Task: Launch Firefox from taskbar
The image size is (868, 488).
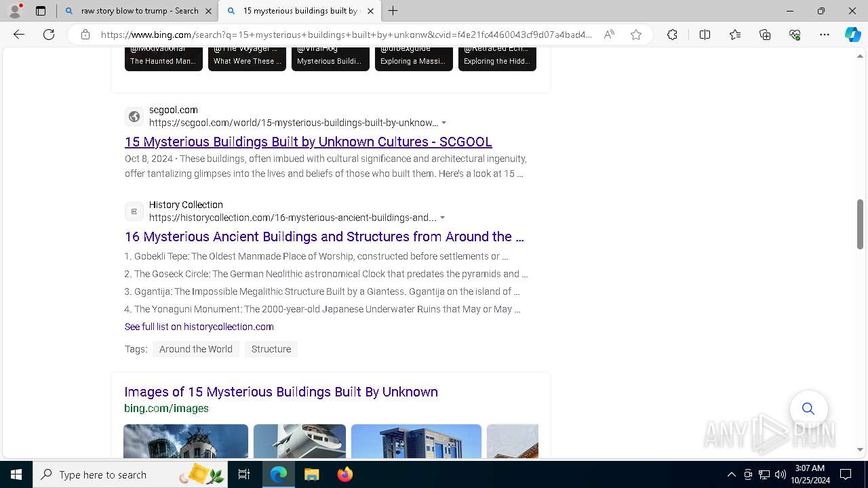Action: (344, 474)
